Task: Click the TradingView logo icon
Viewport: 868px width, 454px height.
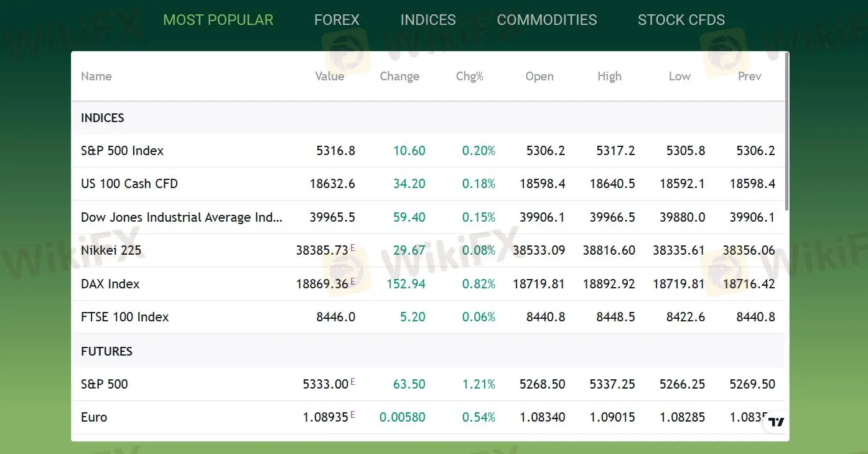Action: (775, 422)
